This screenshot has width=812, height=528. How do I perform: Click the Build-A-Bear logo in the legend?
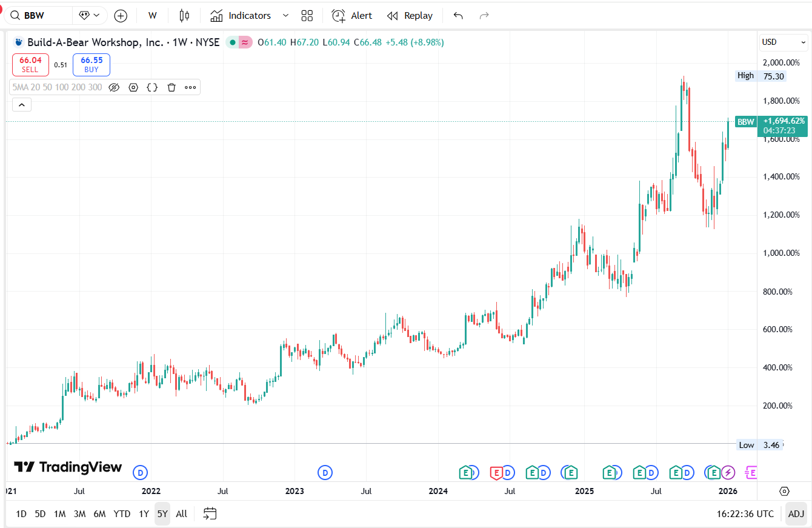tap(19, 42)
